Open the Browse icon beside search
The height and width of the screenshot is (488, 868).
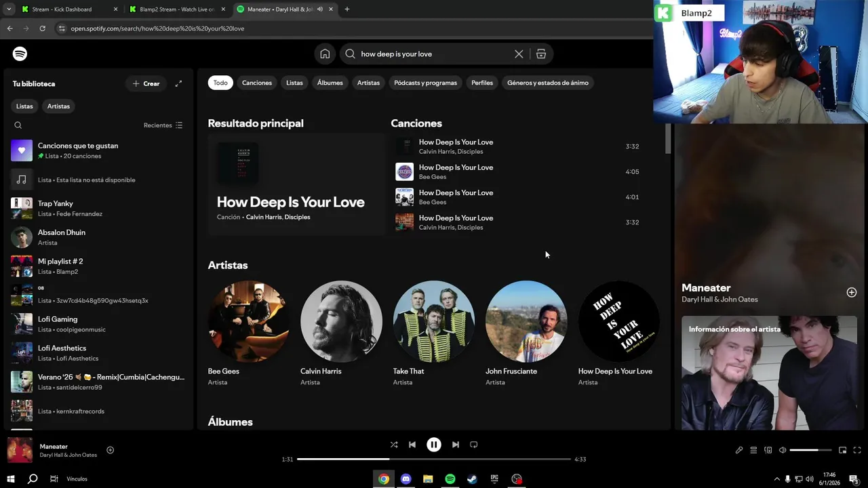541,54
